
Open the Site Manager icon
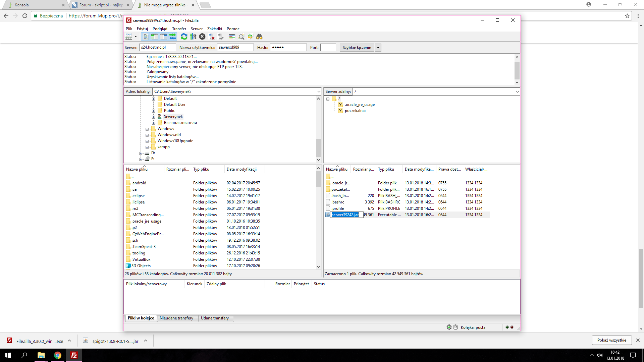tap(129, 37)
